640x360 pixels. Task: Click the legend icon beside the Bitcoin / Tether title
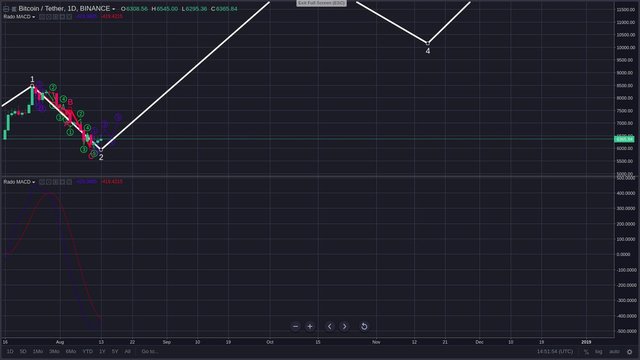click(14, 9)
